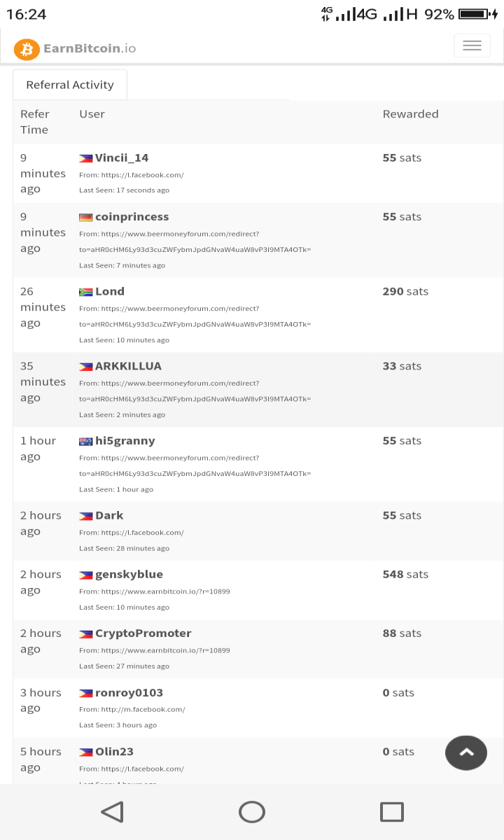
Task: Tap the scroll-to-top arrow button
Action: tap(466, 752)
